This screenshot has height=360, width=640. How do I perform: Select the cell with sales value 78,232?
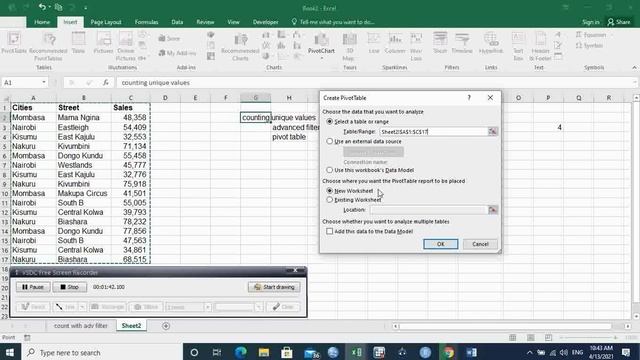(131, 222)
